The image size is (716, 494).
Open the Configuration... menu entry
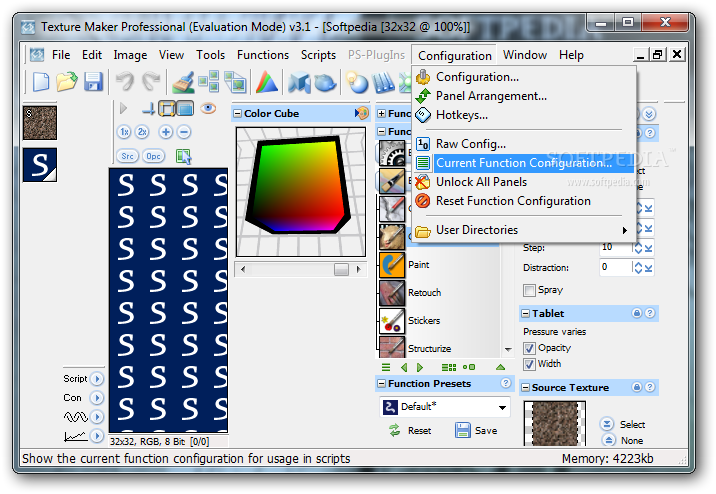click(524, 77)
